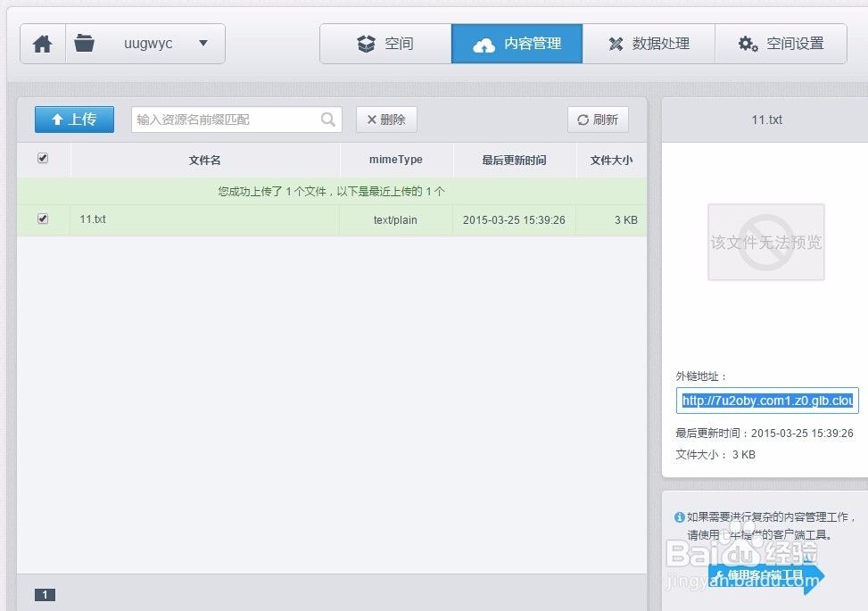Click the gear icon on 空间设置 tab

(x=748, y=43)
